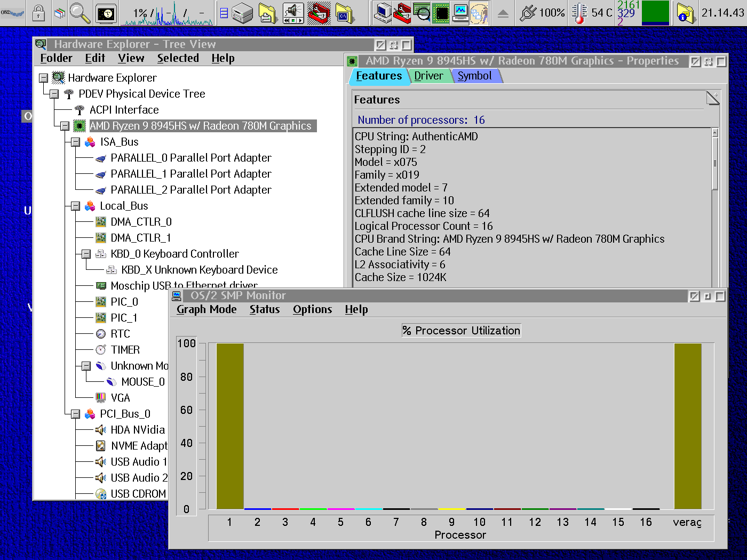Select PARALLEL_0 Parallel Port Adapter
Screen dimensions: 747x560
[190, 158]
